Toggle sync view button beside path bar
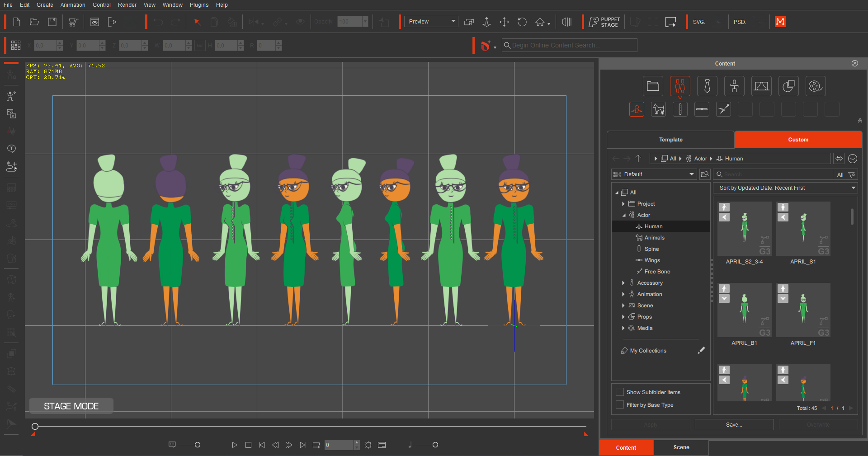The image size is (868, 456). coord(839,159)
